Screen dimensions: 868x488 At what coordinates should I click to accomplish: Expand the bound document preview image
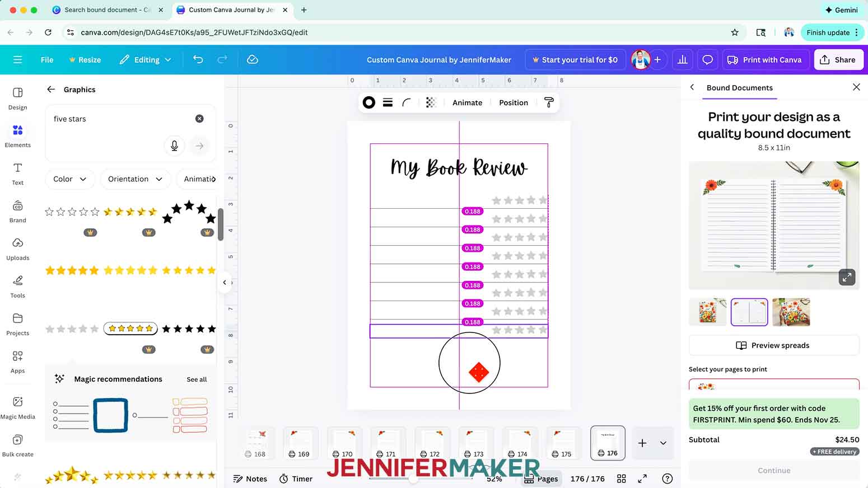(847, 277)
